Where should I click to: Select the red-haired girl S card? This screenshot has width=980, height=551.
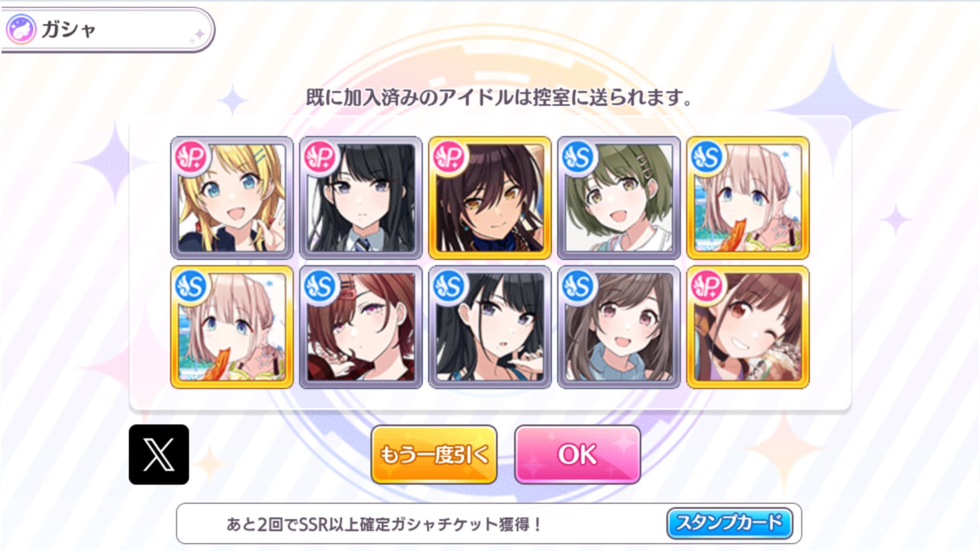tap(361, 327)
